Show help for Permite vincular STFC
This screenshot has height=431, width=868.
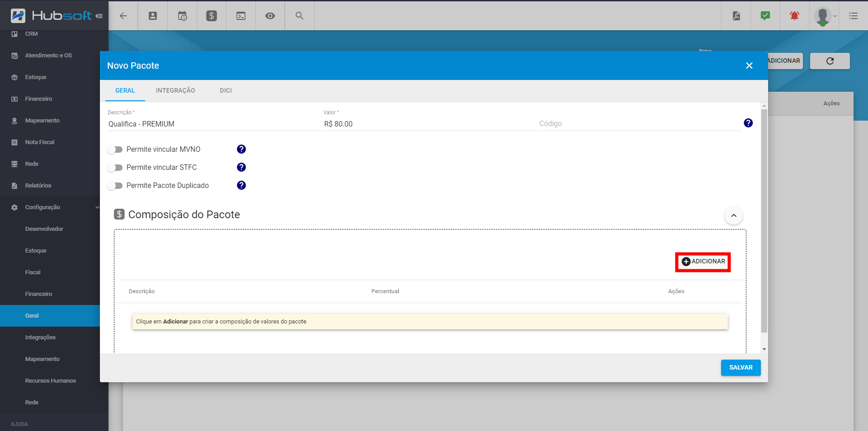coord(241,167)
